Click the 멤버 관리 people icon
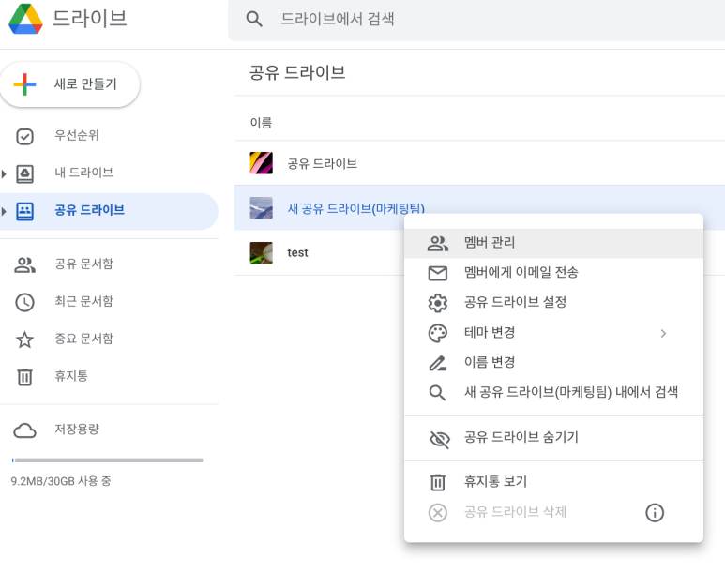 [x=437, y=244]
